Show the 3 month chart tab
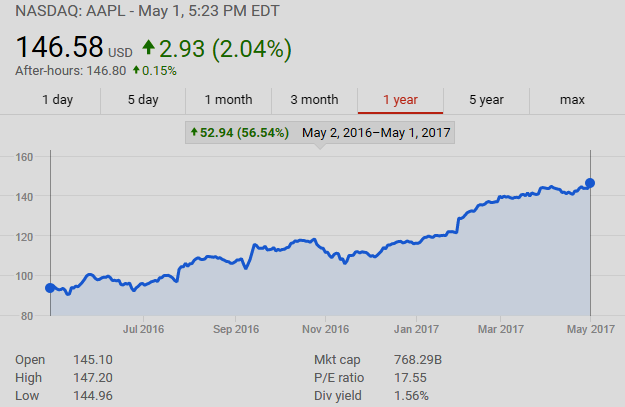The image size is (625, 407). pos(314,100)
